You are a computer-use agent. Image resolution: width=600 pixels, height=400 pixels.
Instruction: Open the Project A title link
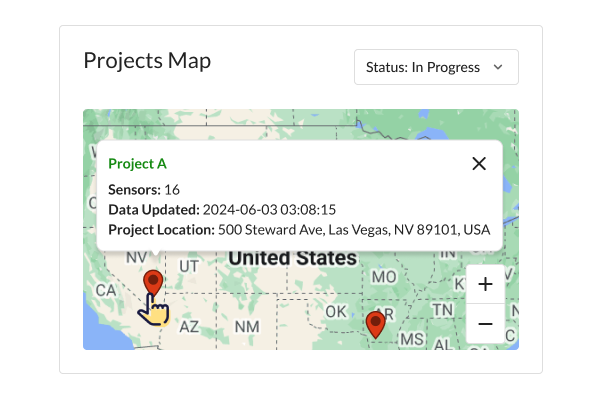(137, 163)
